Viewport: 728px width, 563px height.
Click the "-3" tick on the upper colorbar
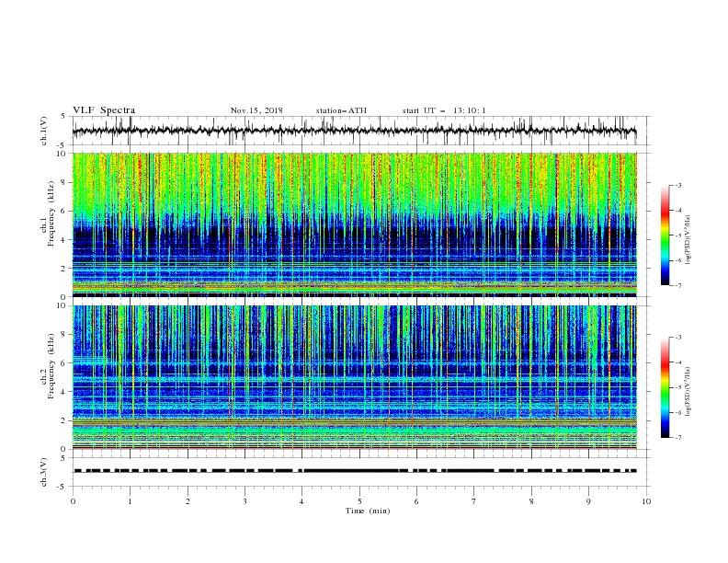pyautogui.click(x=677, y=185)
